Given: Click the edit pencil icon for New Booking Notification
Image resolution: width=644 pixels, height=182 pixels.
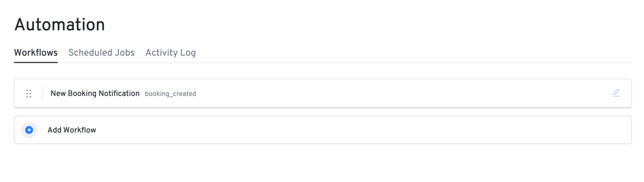Looking at the screenshot, I should [x=616, y=93].
